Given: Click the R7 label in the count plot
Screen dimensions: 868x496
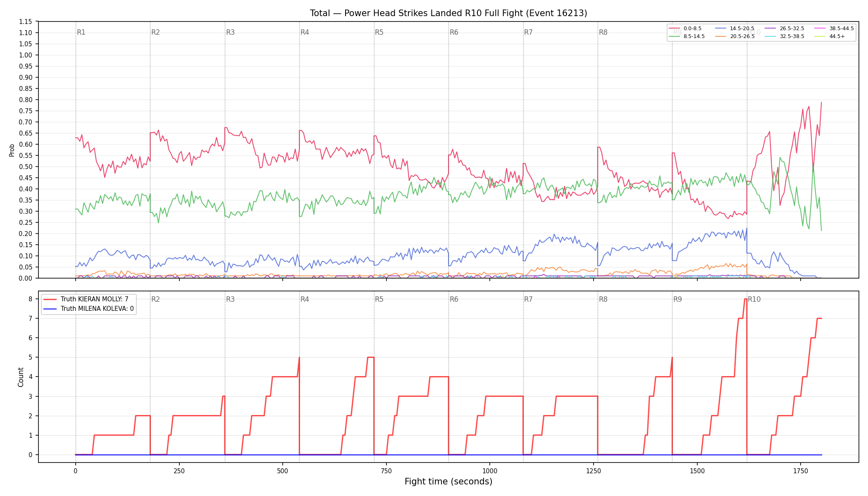Looking at the screenshot, I should [x=528, y=299].
